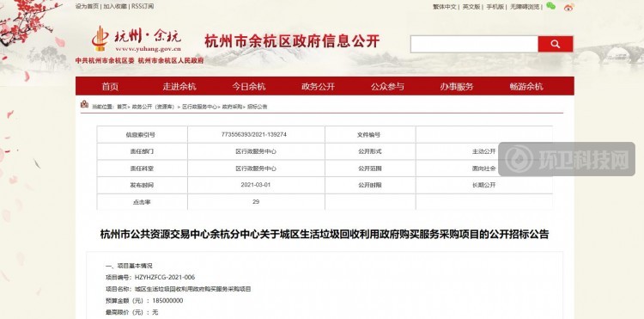
Task: Click the 公开时限 label cell
Action: [x=370, y=185]
